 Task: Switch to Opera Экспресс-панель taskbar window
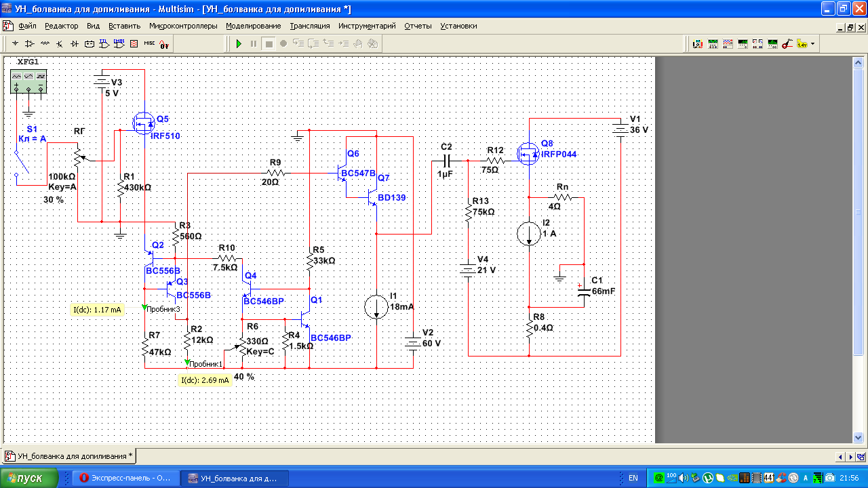coord(126,478)
